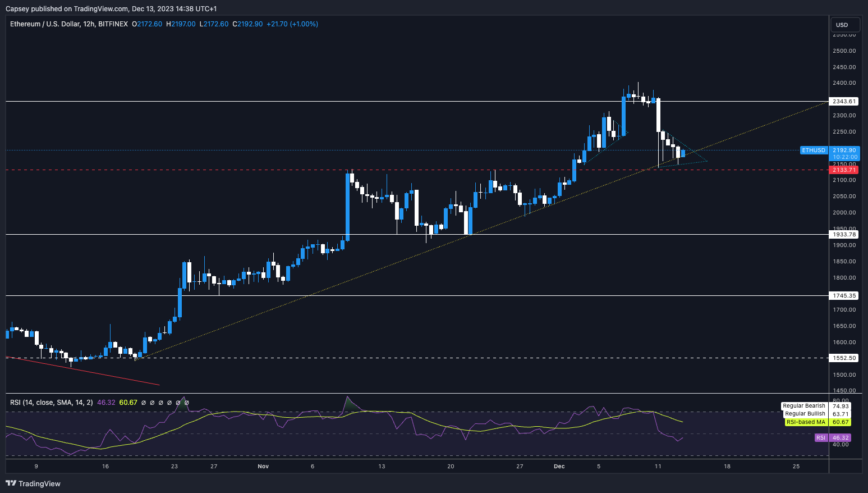868x493 pixels.
Task: Click the 18 label on the date axis
Action: (x=727, y=467)
